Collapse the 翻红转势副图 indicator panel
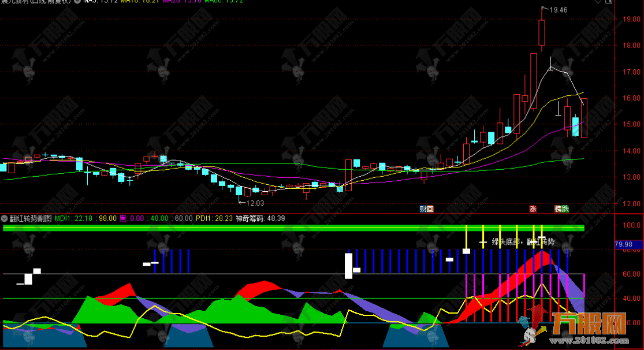Screen dimensions: 644x350 click(x=4, y=218)
